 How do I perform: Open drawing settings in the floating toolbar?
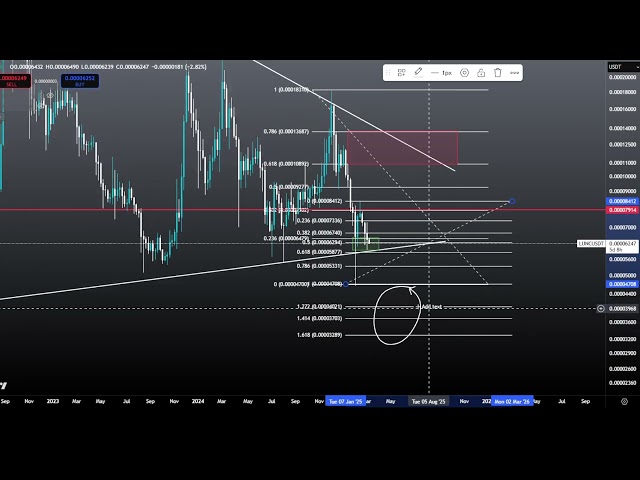[465, 72]
